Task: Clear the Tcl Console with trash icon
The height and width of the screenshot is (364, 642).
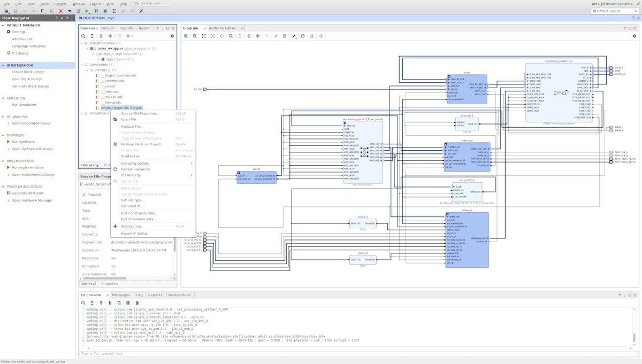Action: pos(137,303)
